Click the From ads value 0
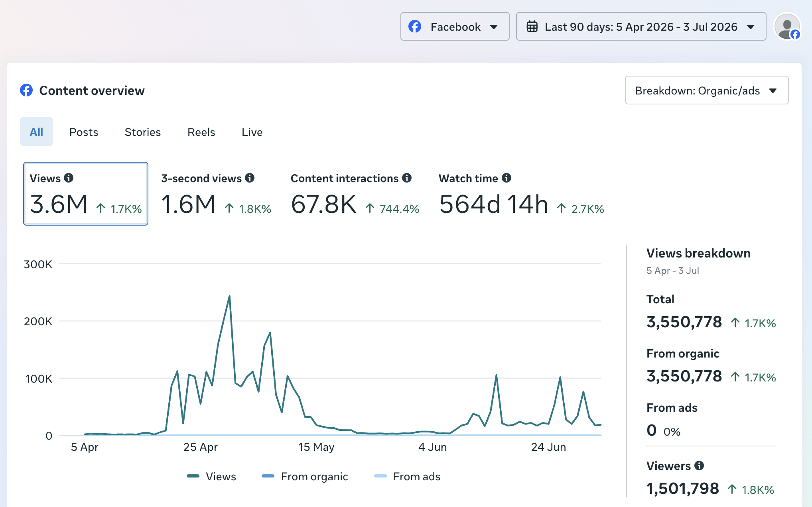The height and width of the screenshot is (507, 812). point(652,430)
